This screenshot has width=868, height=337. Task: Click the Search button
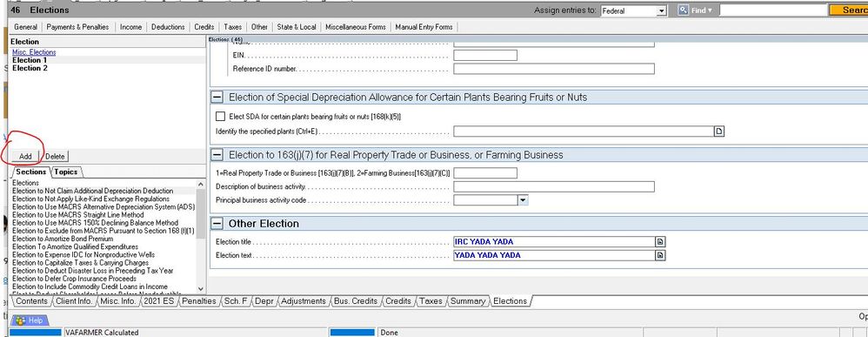(849, 10)
